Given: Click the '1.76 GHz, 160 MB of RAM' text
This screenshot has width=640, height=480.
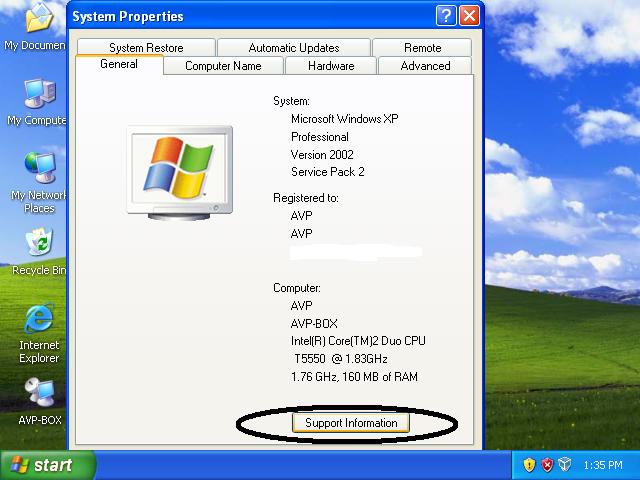Looking at the screenshot, I should (354, 376).
